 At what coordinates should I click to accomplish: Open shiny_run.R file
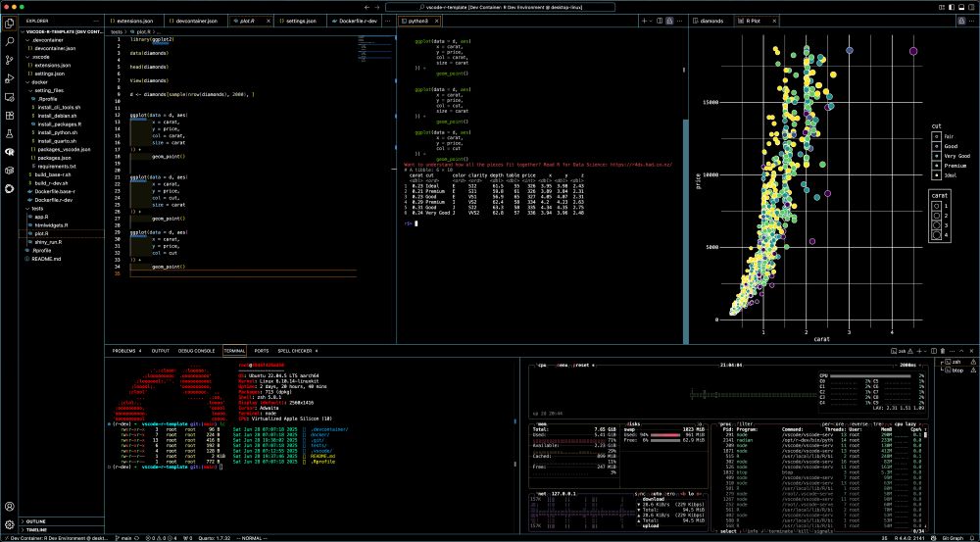coord(63,242)
